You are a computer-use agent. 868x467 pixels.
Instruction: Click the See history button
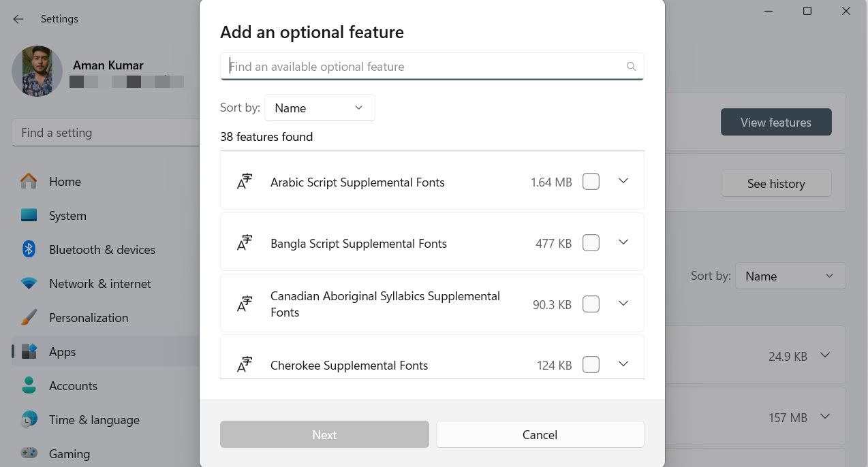point(776,183)
